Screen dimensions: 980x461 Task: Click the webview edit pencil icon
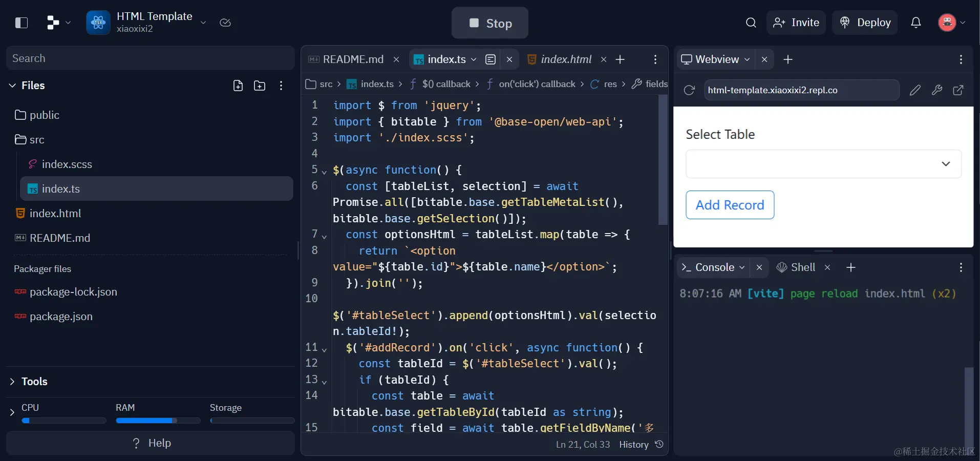(915, 90)
